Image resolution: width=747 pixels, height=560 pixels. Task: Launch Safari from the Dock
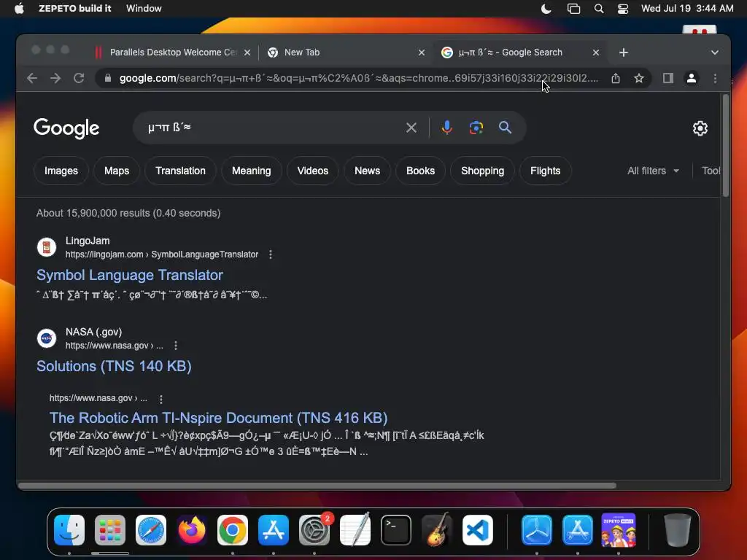pyautogui.click(x=151, y=529)
